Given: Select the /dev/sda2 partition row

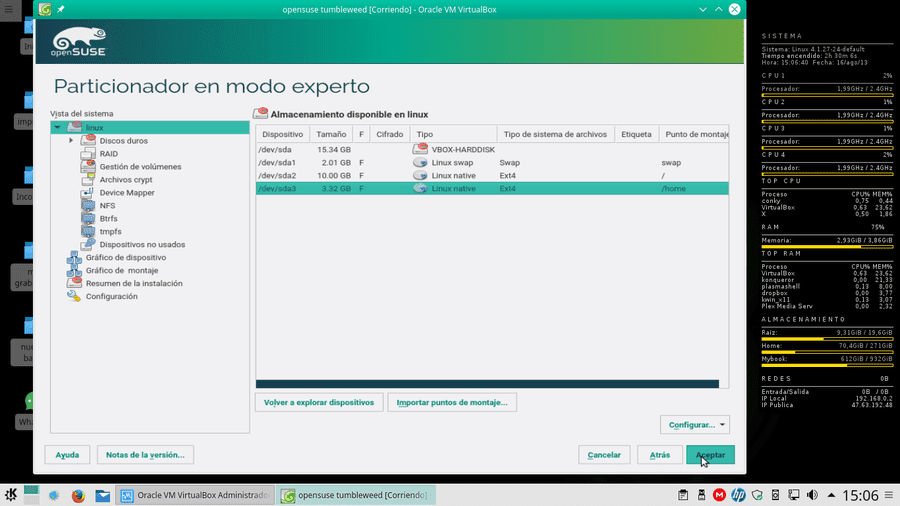Looking at the screenshot, I should (x=492, y=176).
